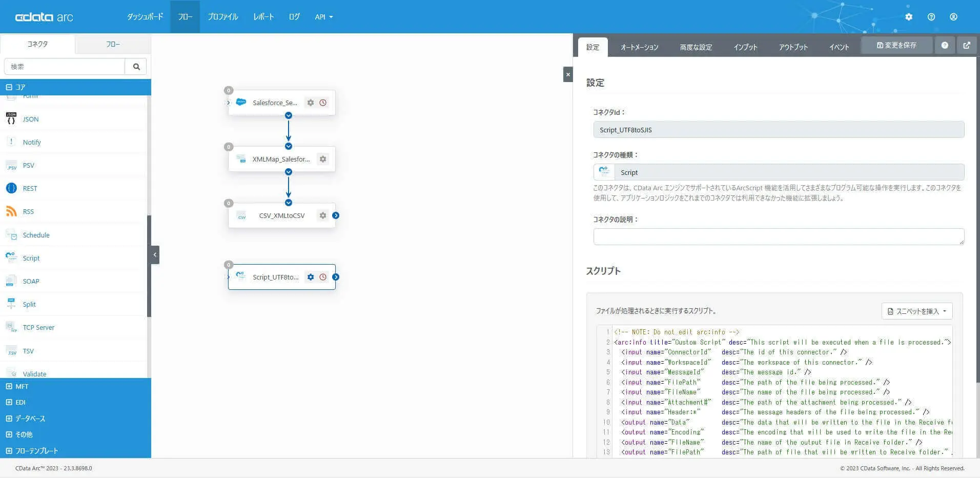Switch to the コネクタ sidebar tab

click(37, 44)
